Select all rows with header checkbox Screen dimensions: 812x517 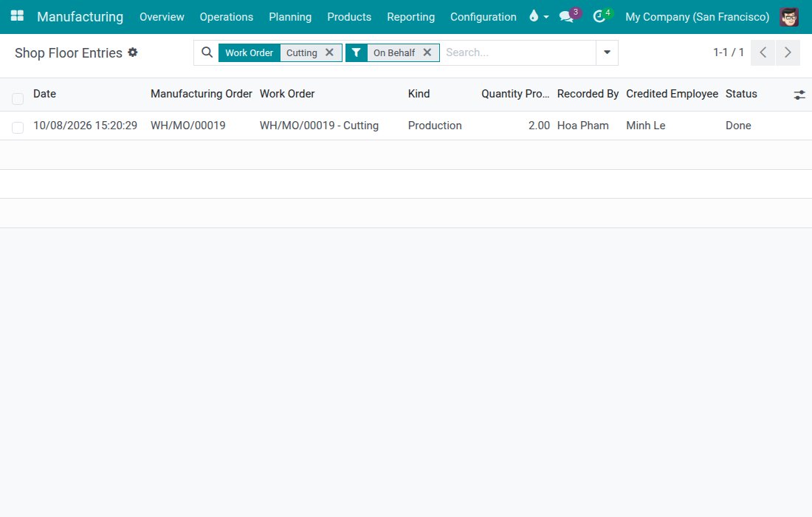[x=18, y=98]
